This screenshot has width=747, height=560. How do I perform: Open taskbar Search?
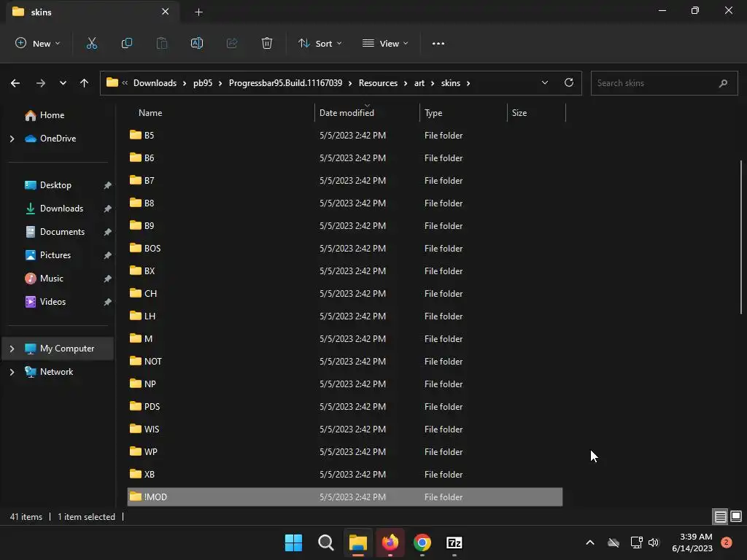(x=326, y=542)
